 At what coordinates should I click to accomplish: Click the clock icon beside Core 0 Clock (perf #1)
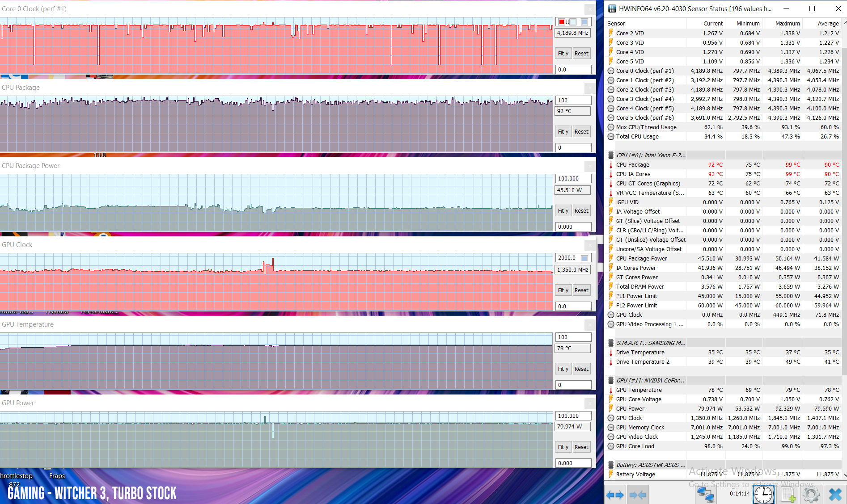tap(611, 71)
